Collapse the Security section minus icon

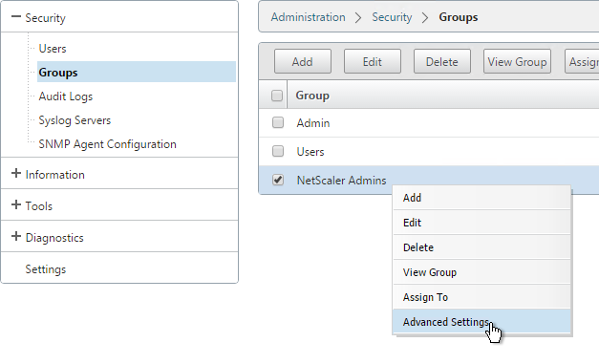(x=15, y=16)
